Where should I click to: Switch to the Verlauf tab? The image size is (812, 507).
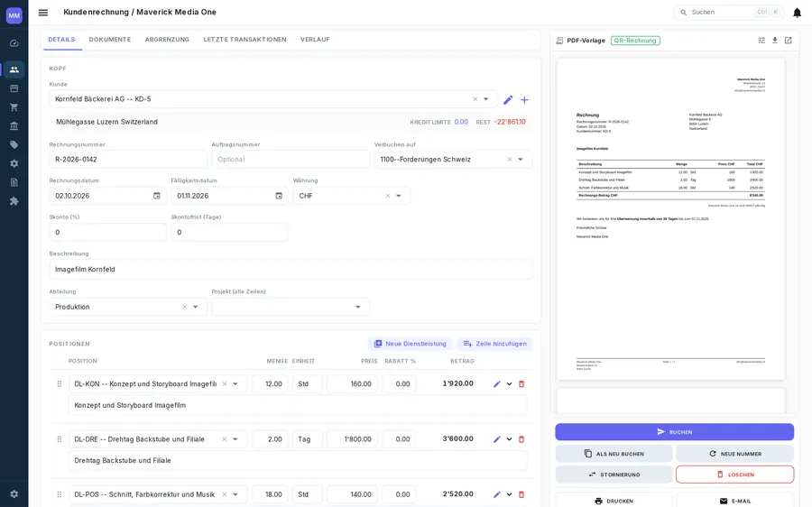pos(315,40)
